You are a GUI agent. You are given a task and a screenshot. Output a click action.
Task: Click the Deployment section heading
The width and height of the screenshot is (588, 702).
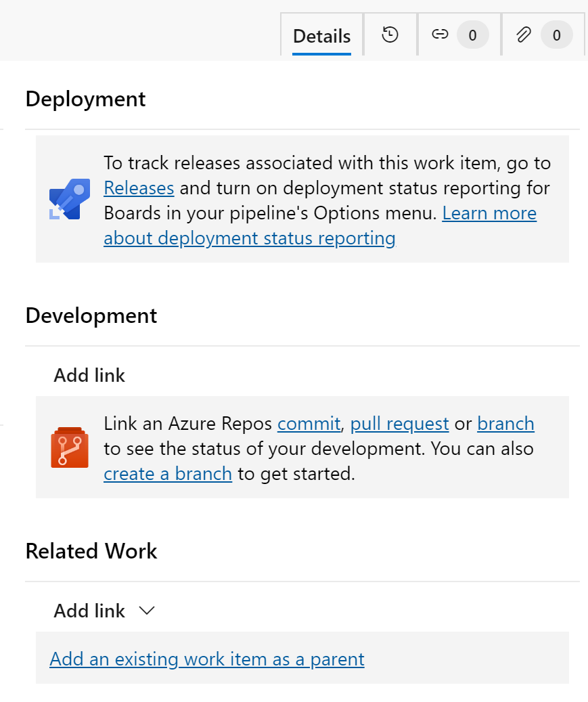click(x=85, y=99)
